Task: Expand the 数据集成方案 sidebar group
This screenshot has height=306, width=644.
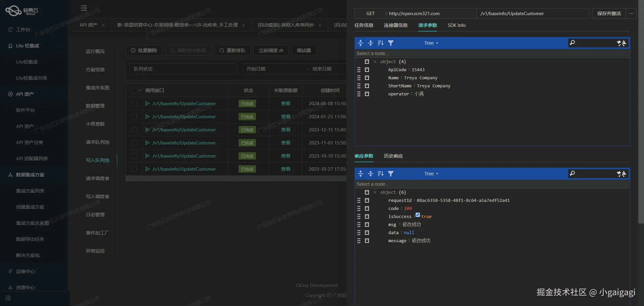Action: 30,175
